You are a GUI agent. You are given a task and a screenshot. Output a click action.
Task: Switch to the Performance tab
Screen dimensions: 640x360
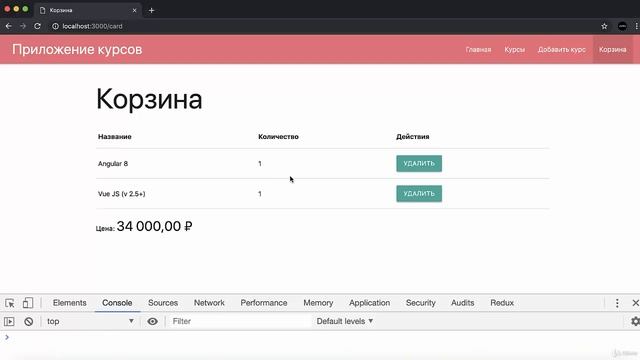pos(264,303)
